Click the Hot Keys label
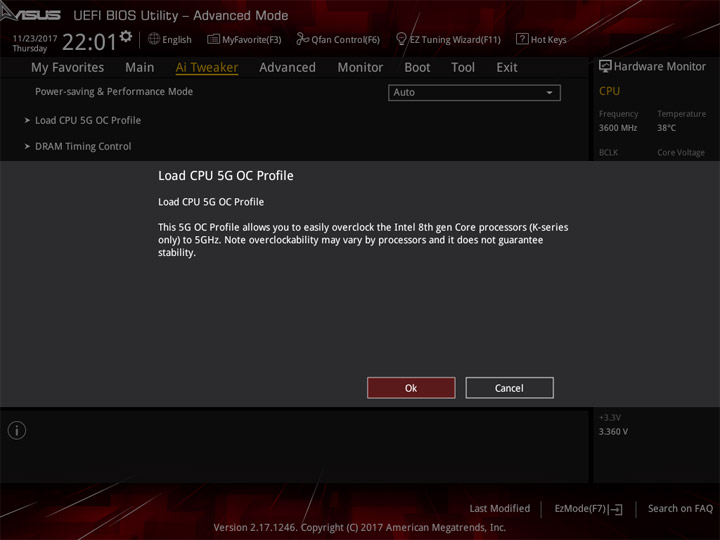 pos(549,39)
